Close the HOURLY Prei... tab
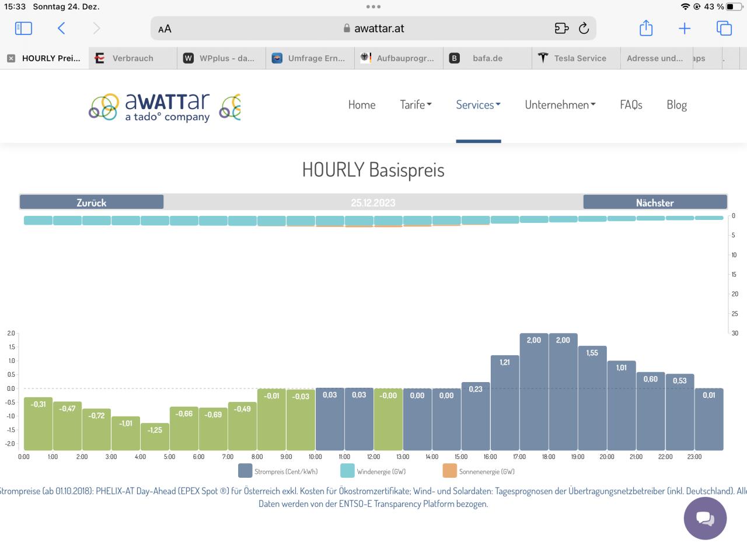Screen dimensions: 747x560 (x=11, y=58)
